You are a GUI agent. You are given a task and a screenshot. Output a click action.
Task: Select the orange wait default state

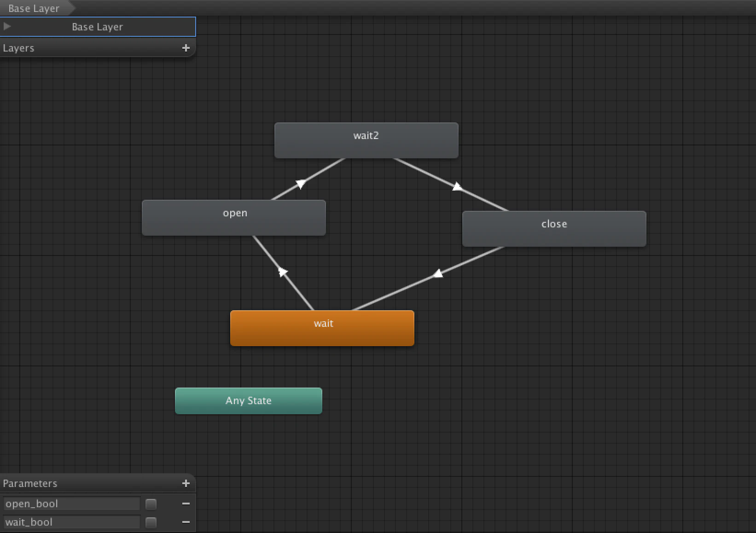click(322, 328)
